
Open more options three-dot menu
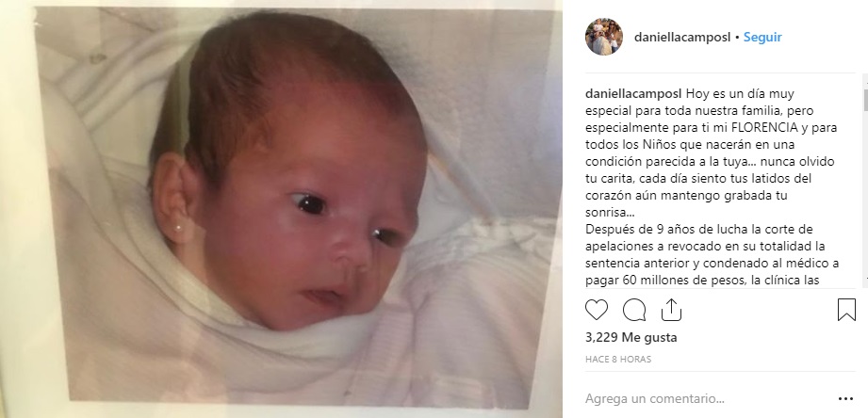pos(846,398)
